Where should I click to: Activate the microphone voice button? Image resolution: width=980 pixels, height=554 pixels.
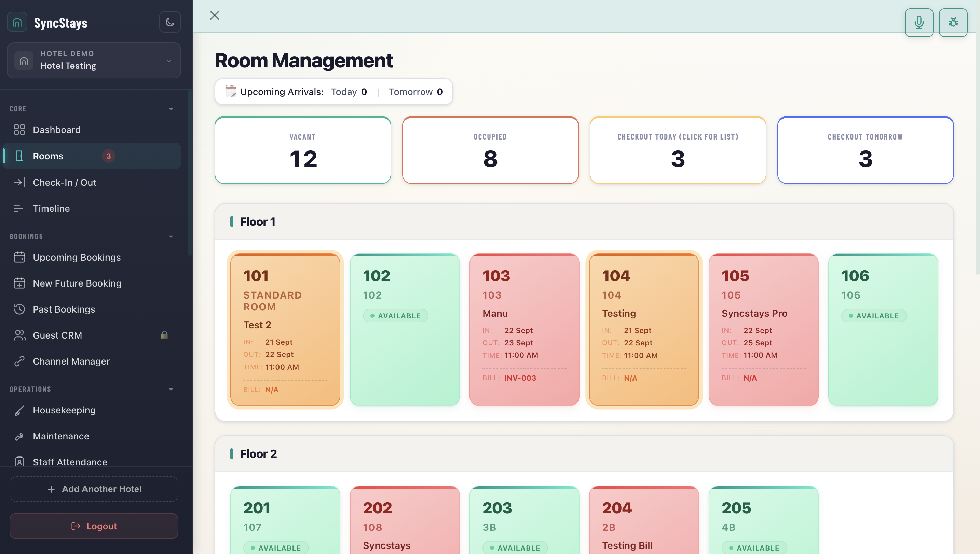click(x=919, y=23)
